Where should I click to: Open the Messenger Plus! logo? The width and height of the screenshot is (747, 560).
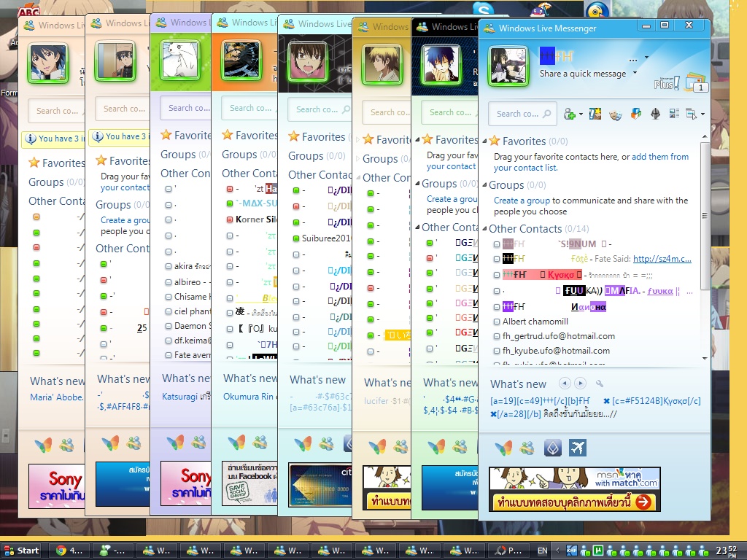(x=666, y=84)
